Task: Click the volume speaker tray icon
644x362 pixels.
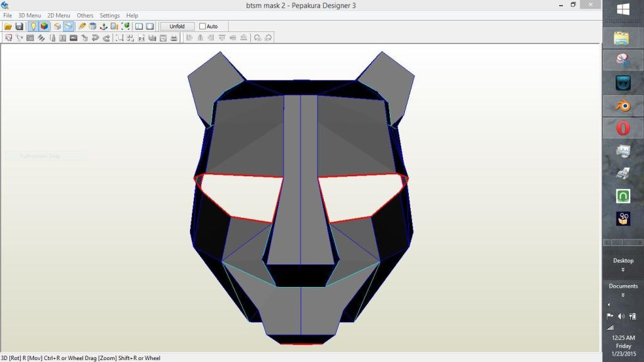Action: 621,316
